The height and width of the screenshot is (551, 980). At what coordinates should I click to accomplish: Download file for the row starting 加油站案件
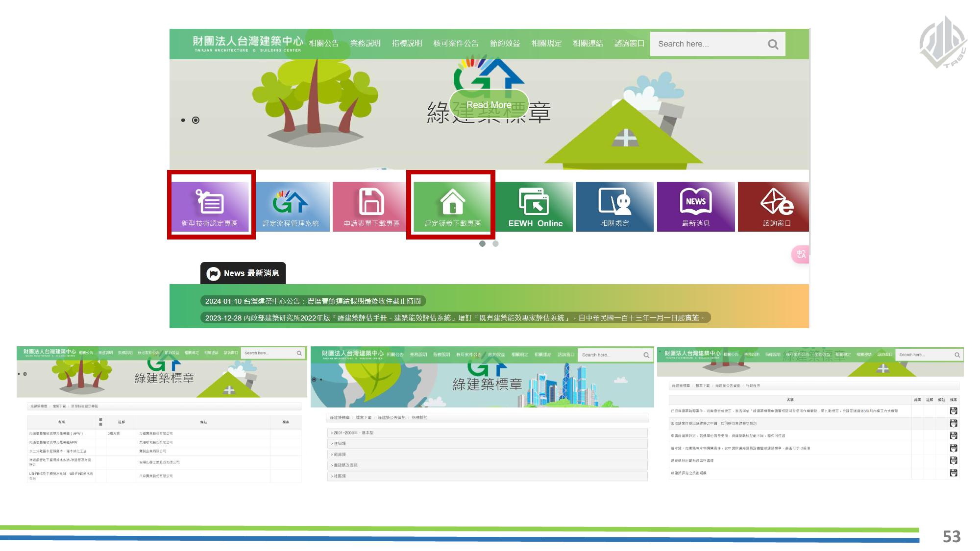tap(954, 423)
